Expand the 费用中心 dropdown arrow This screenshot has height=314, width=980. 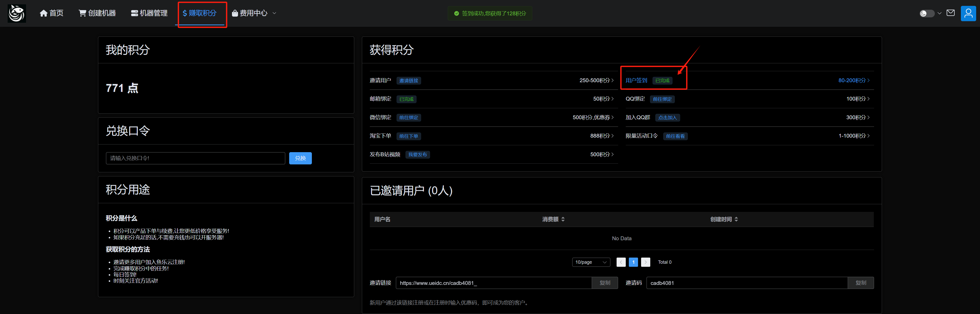pos(274,13)
